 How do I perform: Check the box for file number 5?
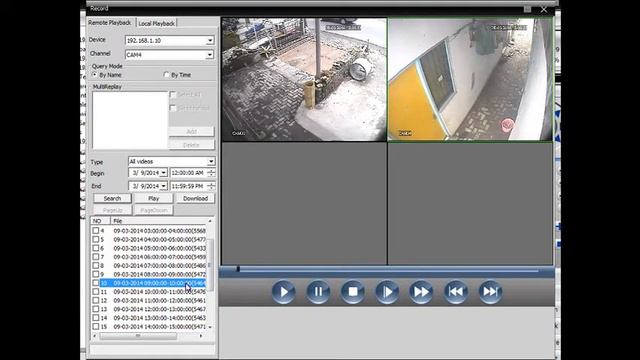(x=96, y=239)
